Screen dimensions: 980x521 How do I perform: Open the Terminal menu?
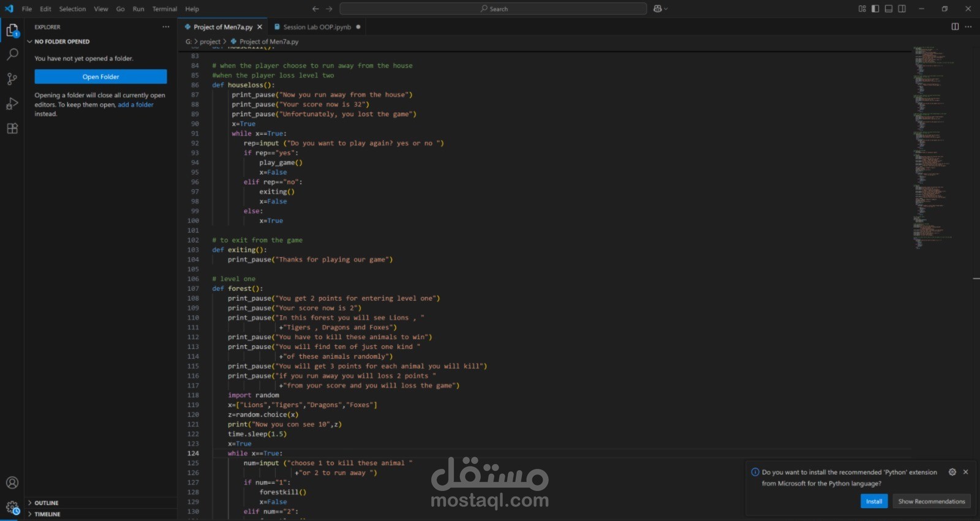click(x=164, y=9)
